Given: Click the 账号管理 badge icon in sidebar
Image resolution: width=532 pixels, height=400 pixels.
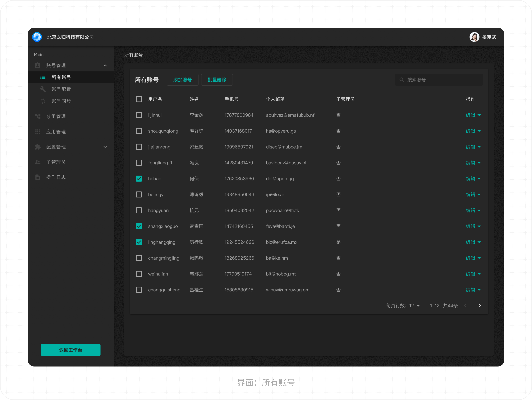Looking at the screenshot, I should coord(38,65).
